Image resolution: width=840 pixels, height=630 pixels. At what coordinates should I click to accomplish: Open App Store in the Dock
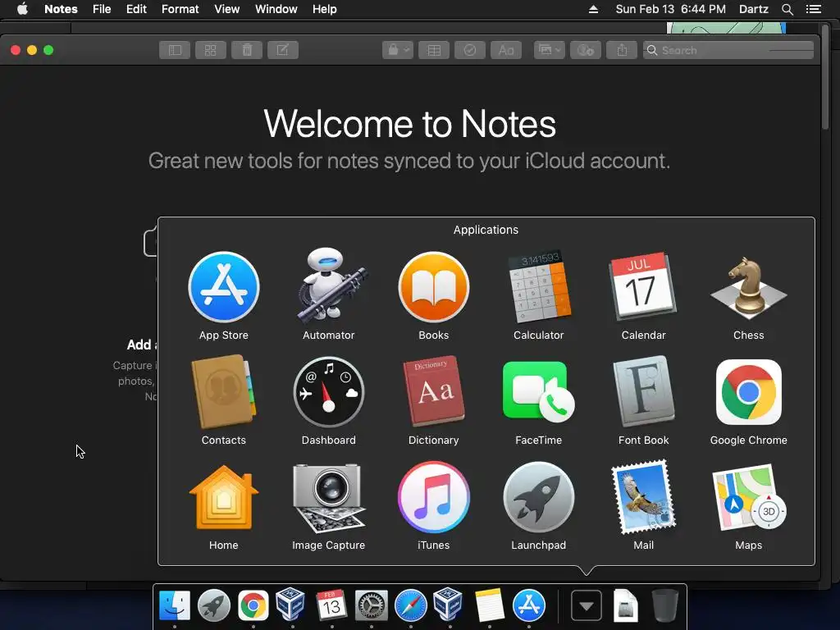[529, 605]
